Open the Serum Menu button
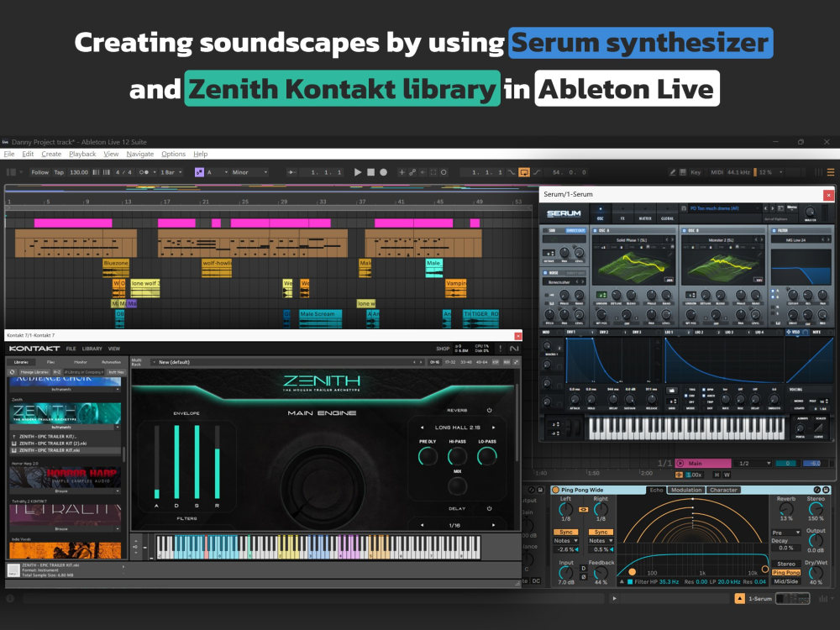The image size is (840, 630). (x=792, y=207)
